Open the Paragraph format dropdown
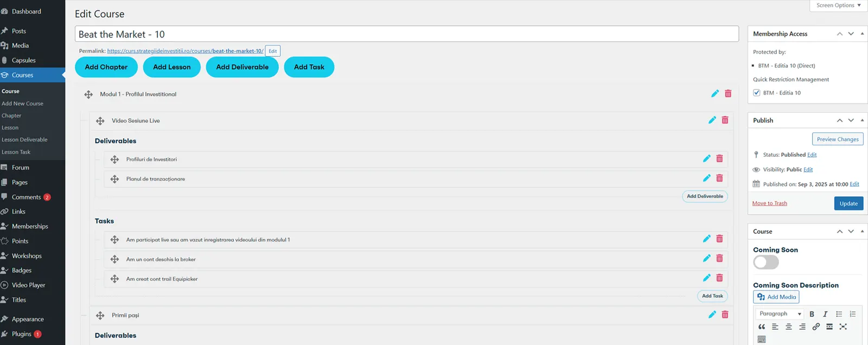The width and height of the screenshot is (868, 345). tap(780, 314)
